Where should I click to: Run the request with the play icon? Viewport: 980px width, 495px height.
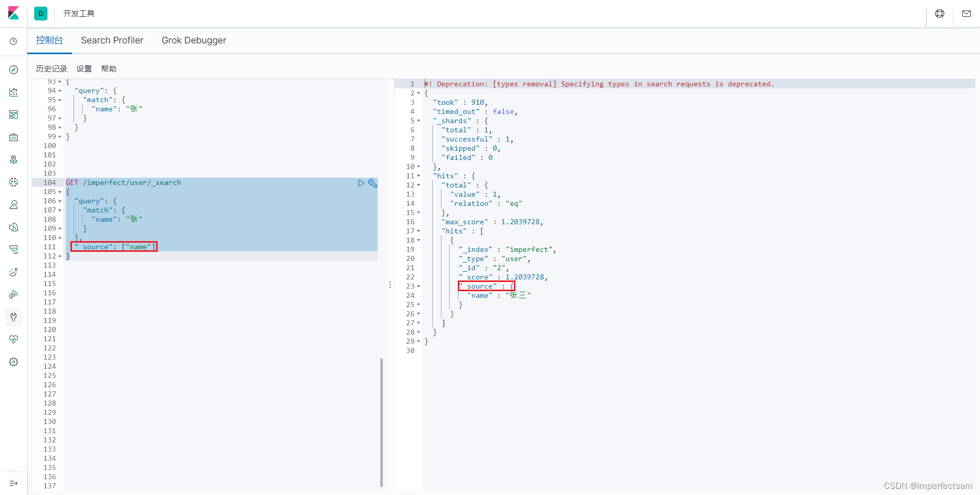[x=361, y=183]
